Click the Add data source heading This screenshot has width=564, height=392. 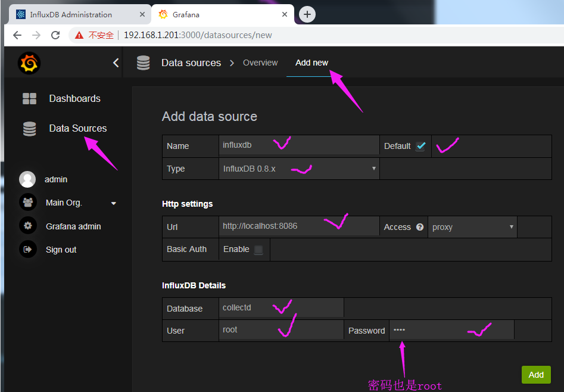tap(210, 116)
